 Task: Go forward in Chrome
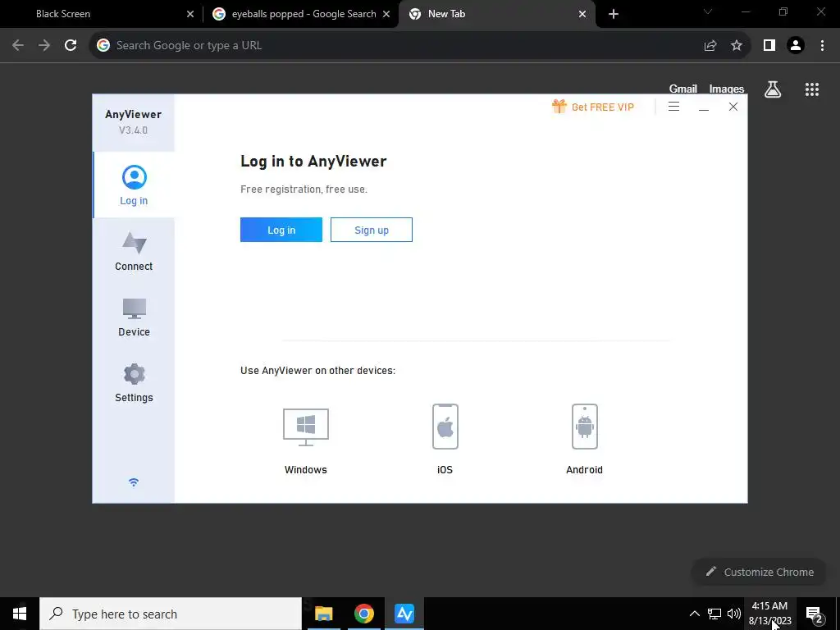[44, 46]
